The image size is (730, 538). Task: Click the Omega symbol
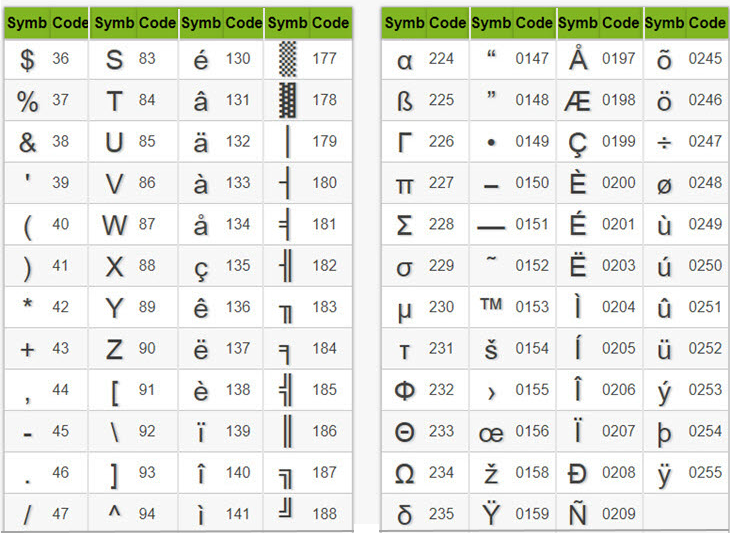(405, 474)
